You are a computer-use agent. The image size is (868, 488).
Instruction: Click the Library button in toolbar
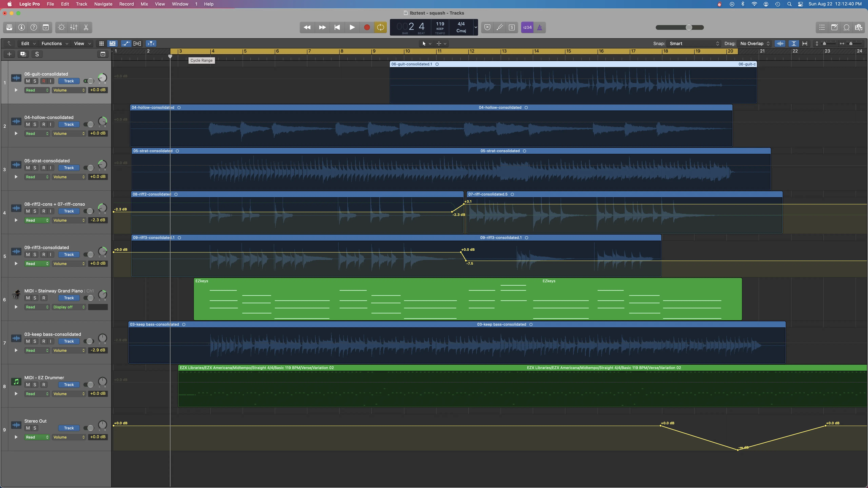click(x=9, y=27)
